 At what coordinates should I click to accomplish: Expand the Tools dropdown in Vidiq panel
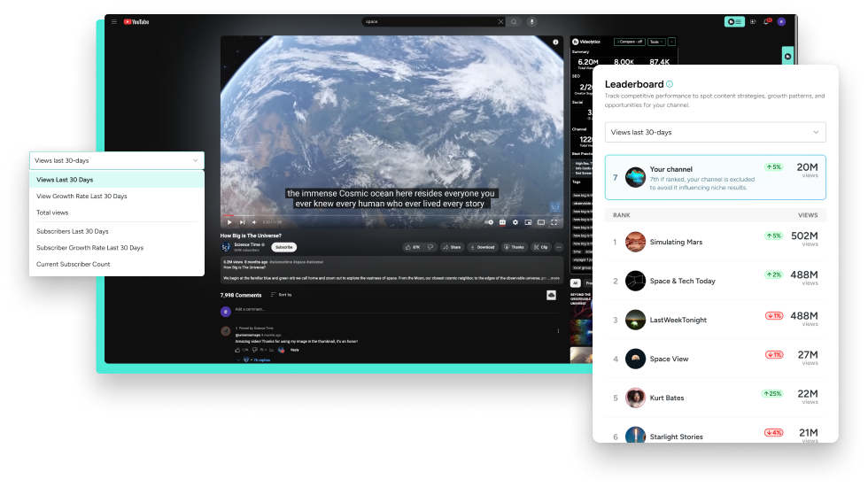coord(656,42)
